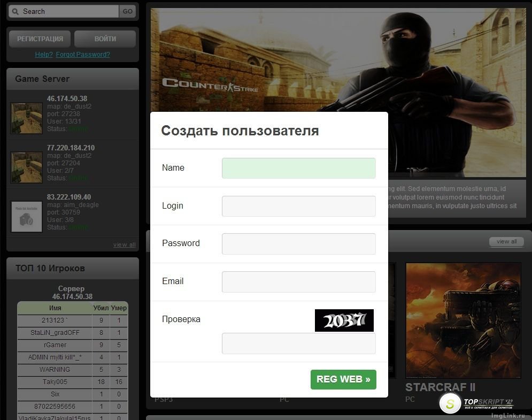Click Сервер 46.174.50.38 heading in ТОП 10
Image resolution: width=532 pixels, height=420 pixels.
72,292
